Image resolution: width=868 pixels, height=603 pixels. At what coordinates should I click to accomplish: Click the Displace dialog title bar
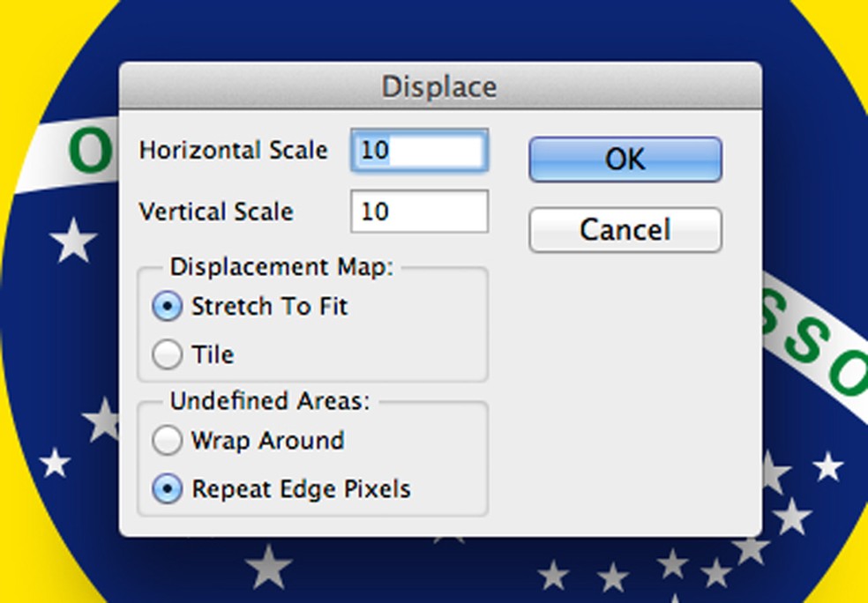click(x=439, y=86)
